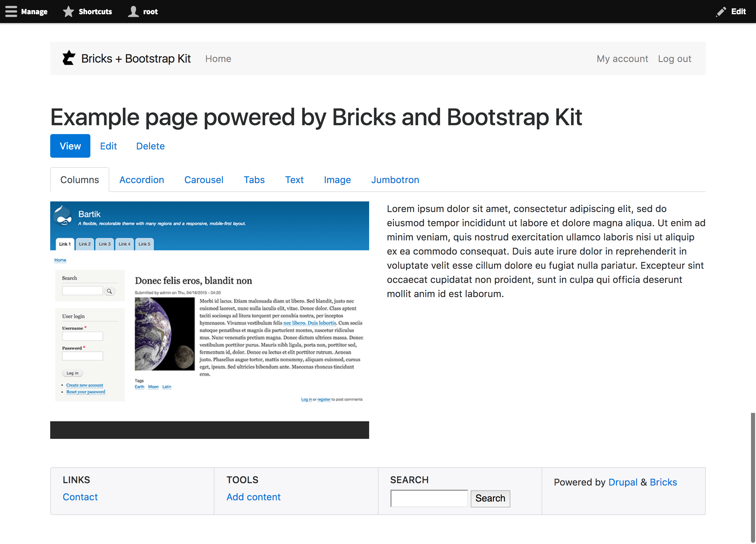Viewport: 756px width, 544px height.
Task: Select the Image tab
Action: (337, 180)
